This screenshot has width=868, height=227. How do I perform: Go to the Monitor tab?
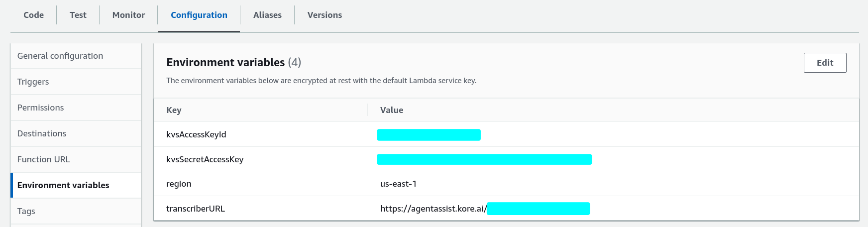(x=128, y=15)
